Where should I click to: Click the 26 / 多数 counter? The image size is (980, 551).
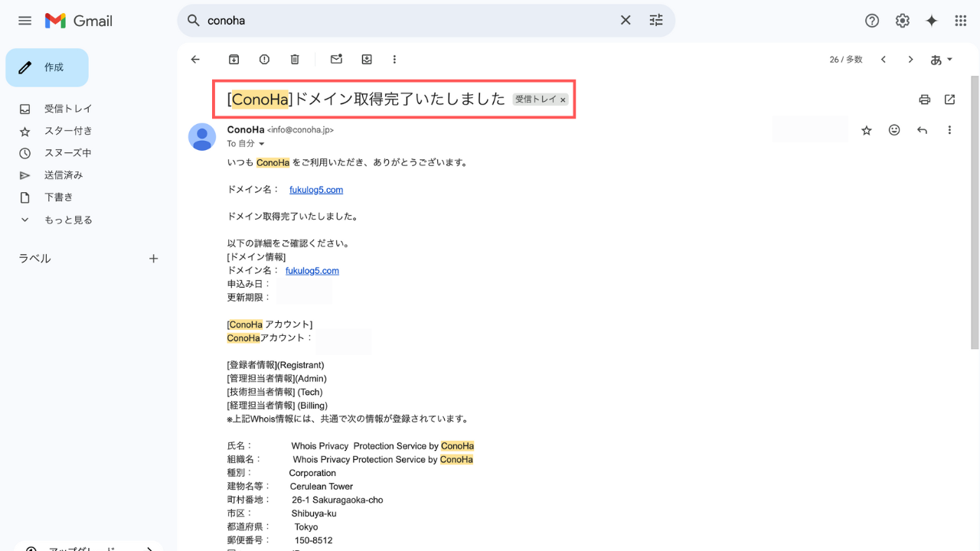click(846, 59)
